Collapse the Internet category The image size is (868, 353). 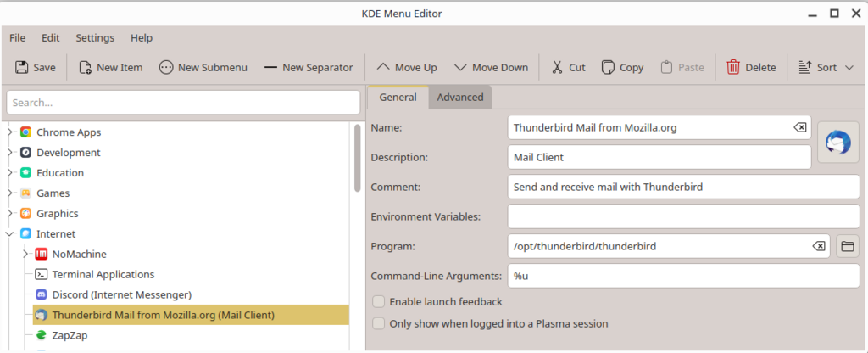tap(9, 234)
